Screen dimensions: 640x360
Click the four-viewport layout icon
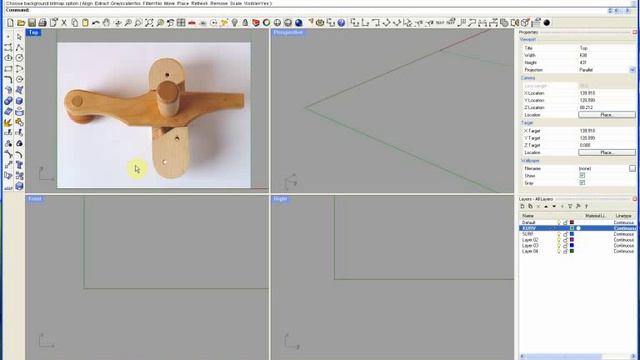point(181,23)
